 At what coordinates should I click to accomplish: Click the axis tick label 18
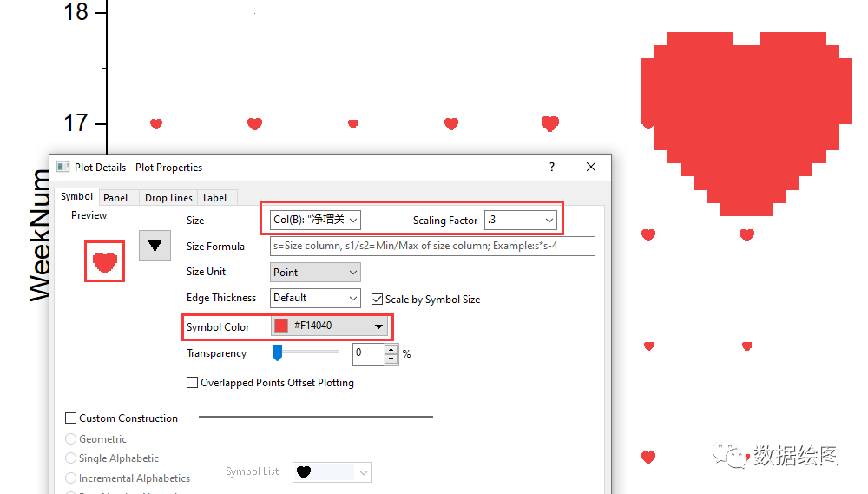[x=76, y=11]
